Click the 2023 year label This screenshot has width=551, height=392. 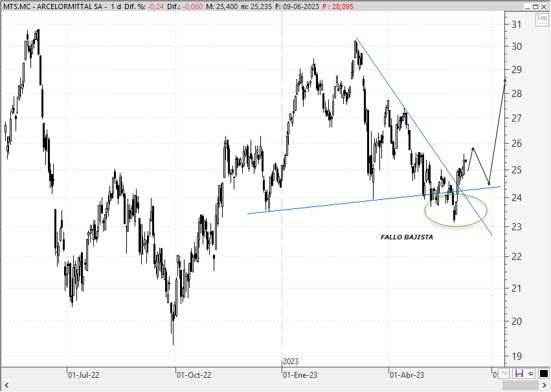pos(291,361)
